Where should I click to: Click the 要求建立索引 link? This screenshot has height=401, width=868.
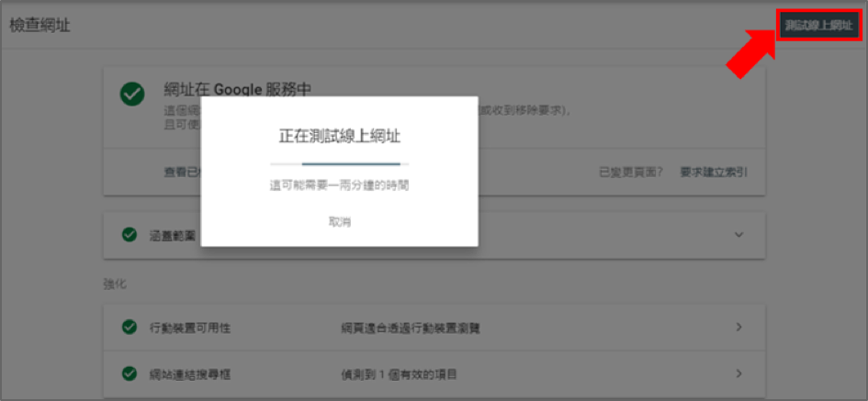(713, 172)
